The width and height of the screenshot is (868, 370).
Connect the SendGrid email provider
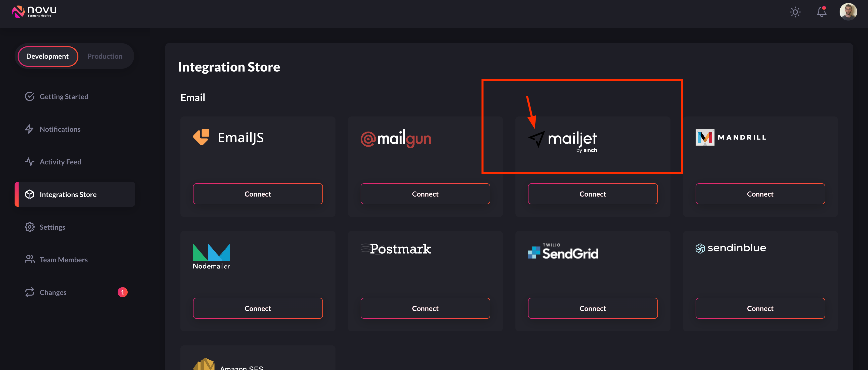(x=592, y=308)
